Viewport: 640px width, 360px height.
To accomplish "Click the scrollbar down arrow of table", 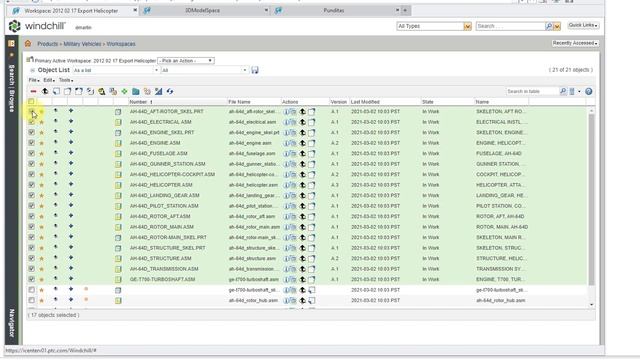I will click(591, 305).
